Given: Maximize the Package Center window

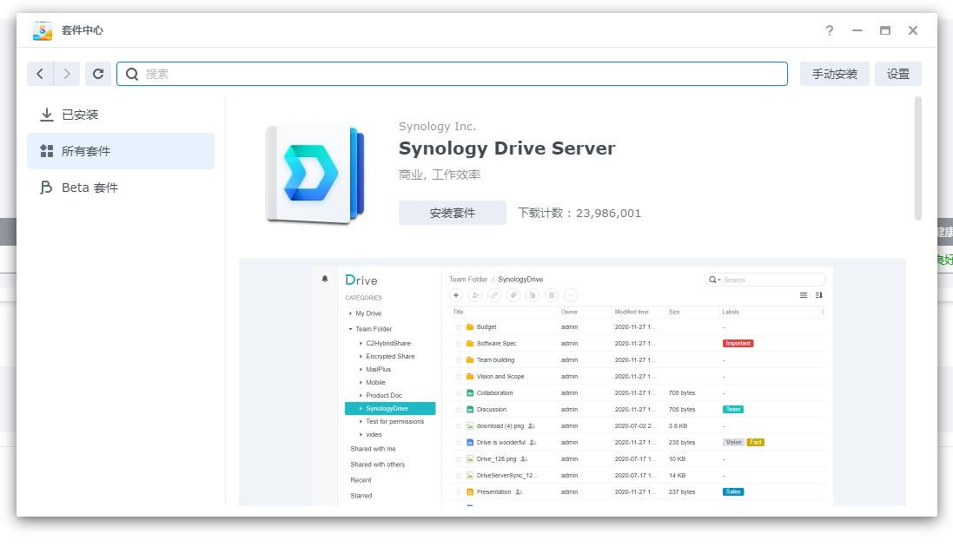Looking at the screenshot, I should [x=885, y=30].
